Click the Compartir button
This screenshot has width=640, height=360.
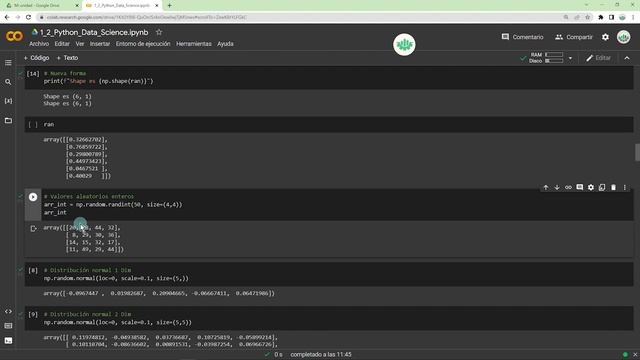click(x=574, y=37)
